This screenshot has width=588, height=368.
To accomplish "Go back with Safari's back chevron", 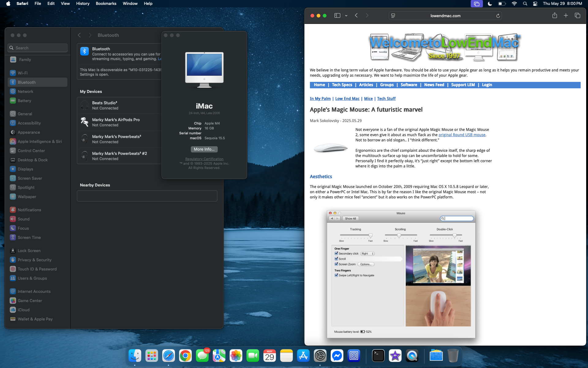I will tap(356, 16).
